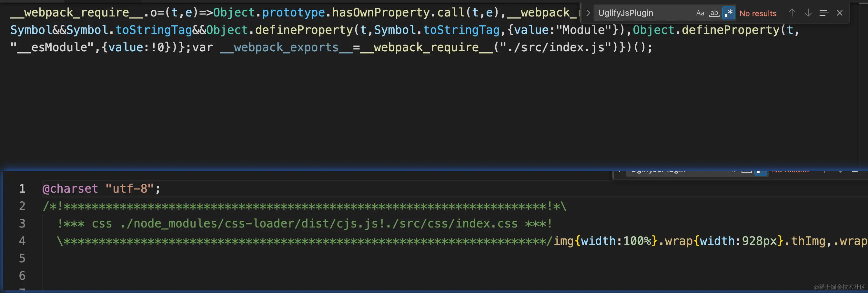Click line number 5 in the gutter
The width and height of the screenshot is (868, 293).
22,258
